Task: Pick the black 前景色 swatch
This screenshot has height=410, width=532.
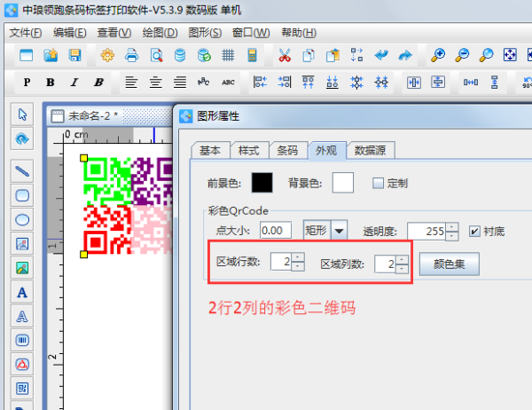Action: point(262,183)
